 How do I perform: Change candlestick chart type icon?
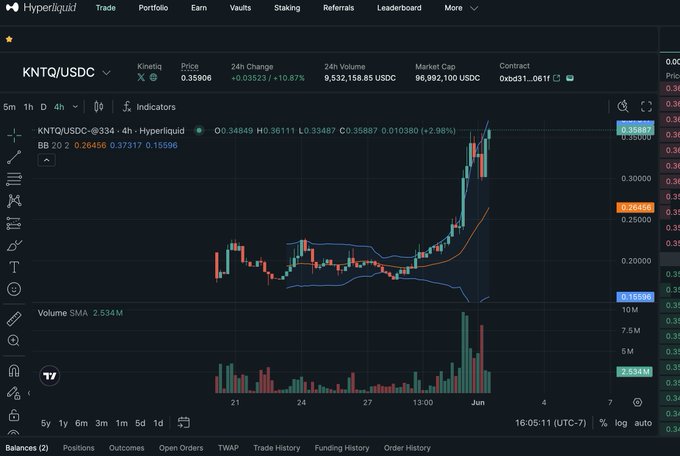pos(98,107)
